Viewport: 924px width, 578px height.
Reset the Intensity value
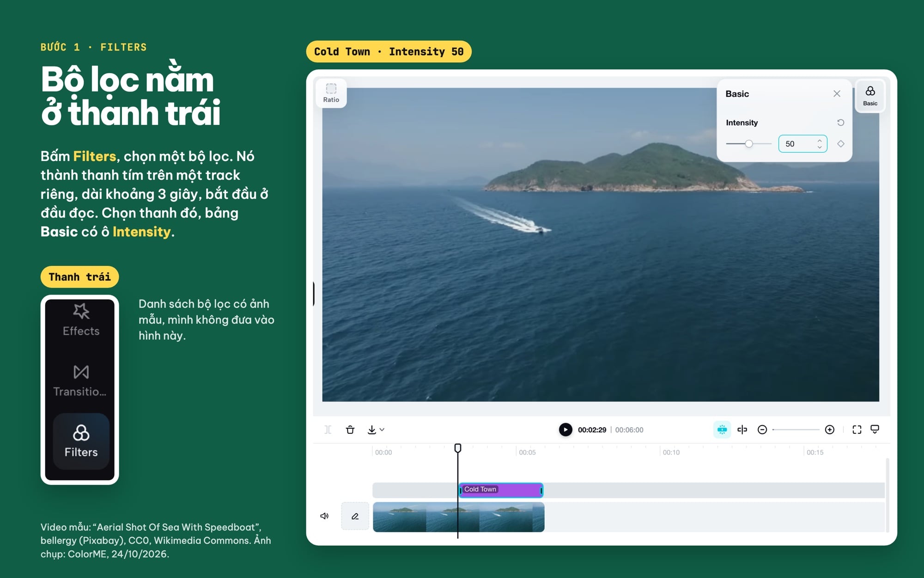(840, 123)
